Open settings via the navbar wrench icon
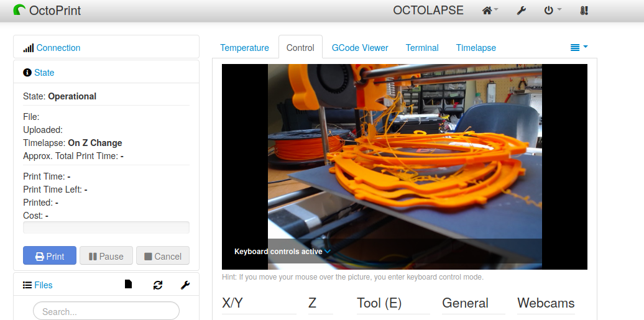The width and height of the screenshot is (644, 320). click(x=521, y=11)
